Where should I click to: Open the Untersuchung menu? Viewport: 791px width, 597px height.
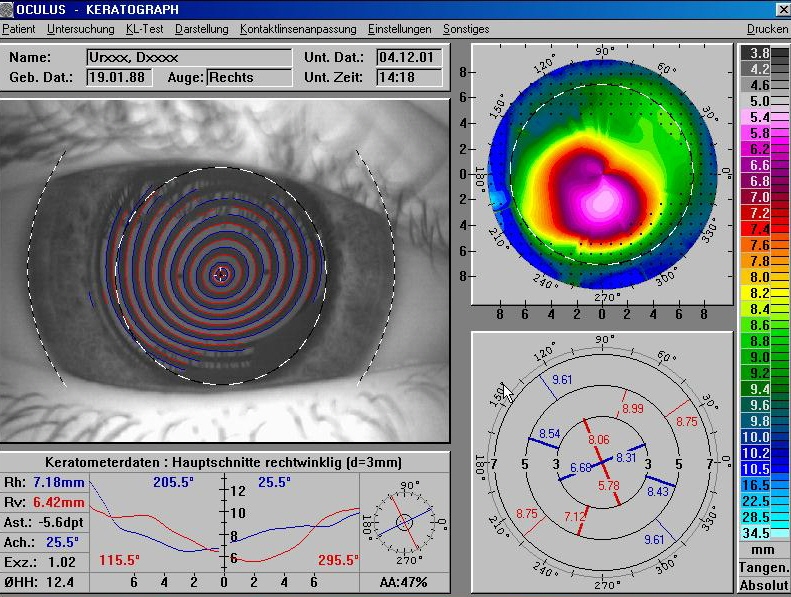click(81, 29)
